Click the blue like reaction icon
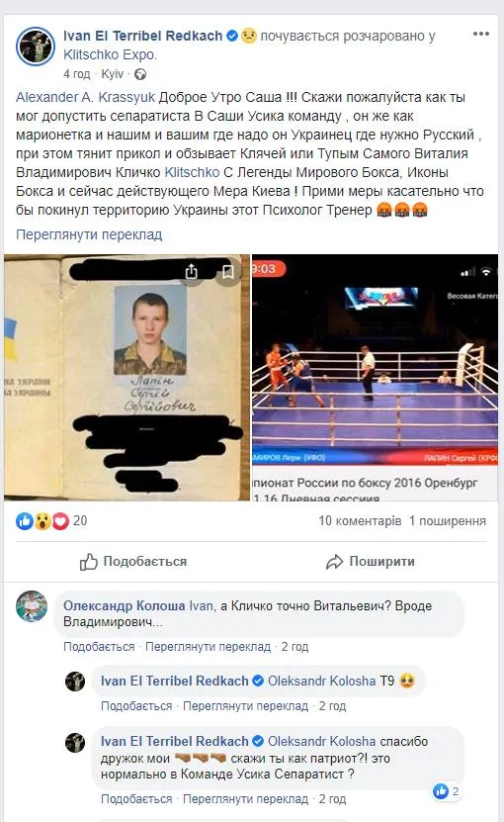504x822 pixels. tap(25, 521)
